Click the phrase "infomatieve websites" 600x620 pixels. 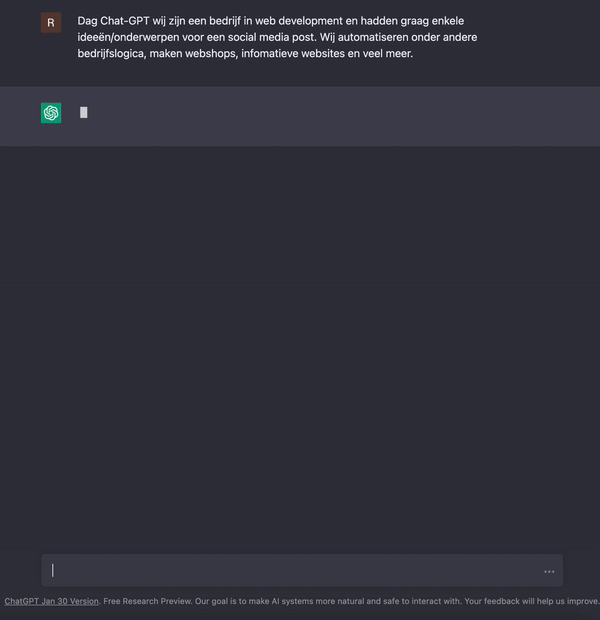coord(293,53)
